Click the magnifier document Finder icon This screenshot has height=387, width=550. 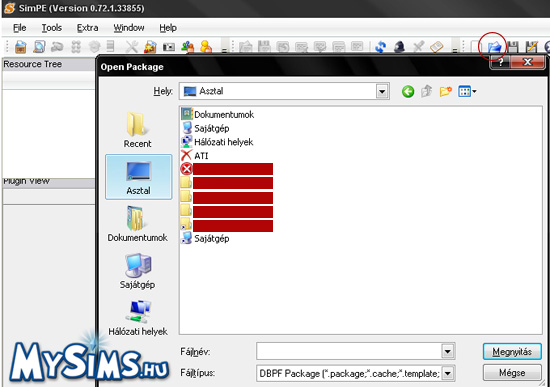pyautogui.click(x=39, y=46)
